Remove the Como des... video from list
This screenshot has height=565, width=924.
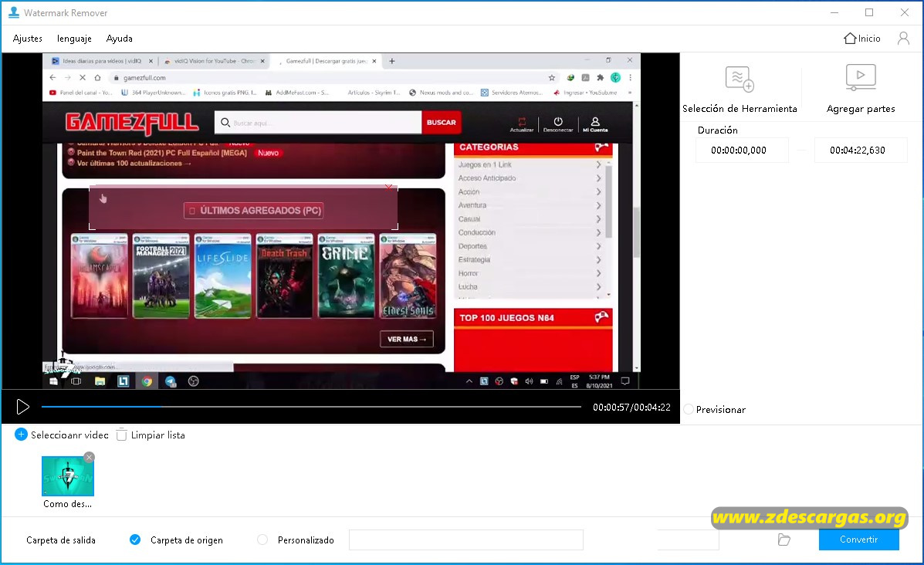(89, 457)
